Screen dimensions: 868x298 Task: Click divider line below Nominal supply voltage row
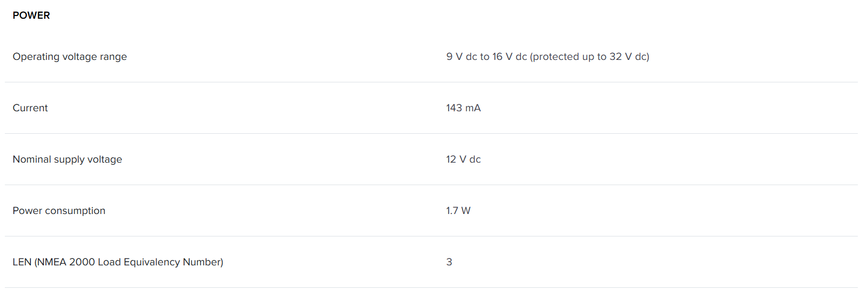[431, 185]
